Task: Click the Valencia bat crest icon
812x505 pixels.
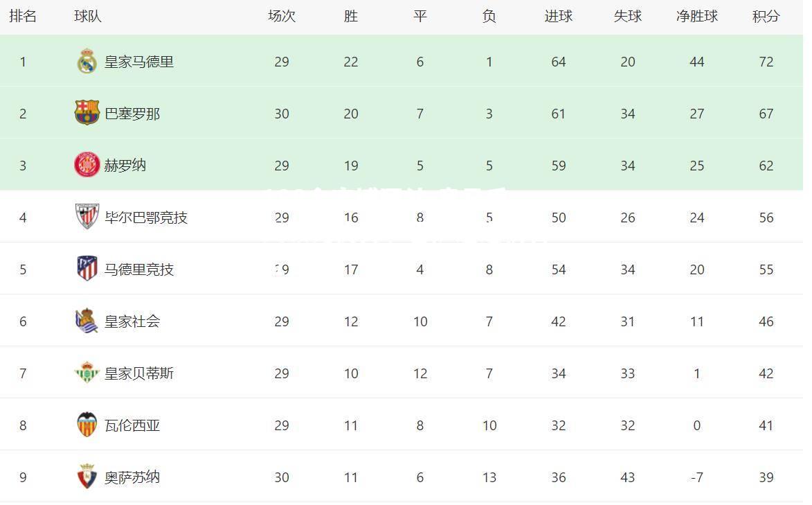Action: coord(87,425)
